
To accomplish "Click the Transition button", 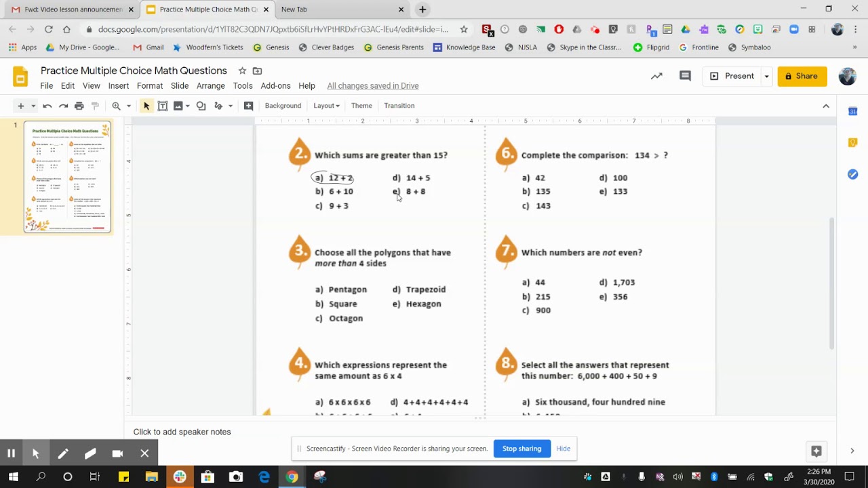I will (x=399, y=106).
